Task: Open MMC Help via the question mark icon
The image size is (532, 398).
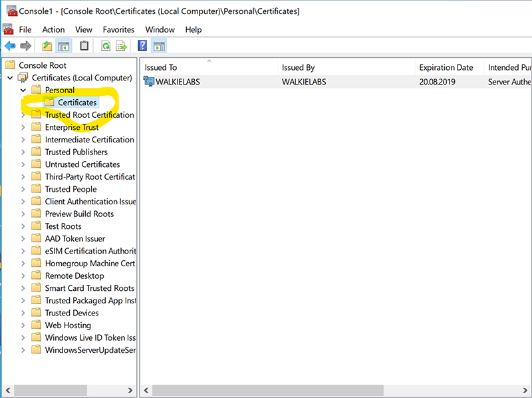Action: [x=142, y=45]
